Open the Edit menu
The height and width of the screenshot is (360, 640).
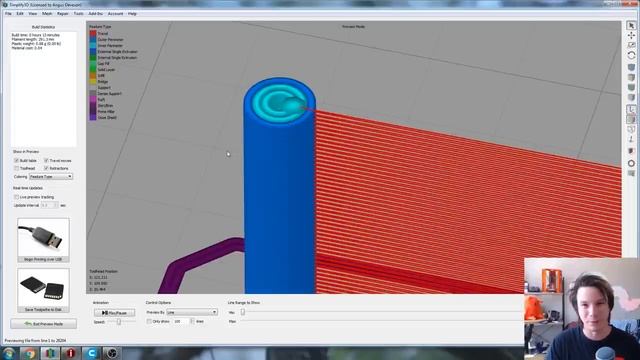tap(20, 13)
